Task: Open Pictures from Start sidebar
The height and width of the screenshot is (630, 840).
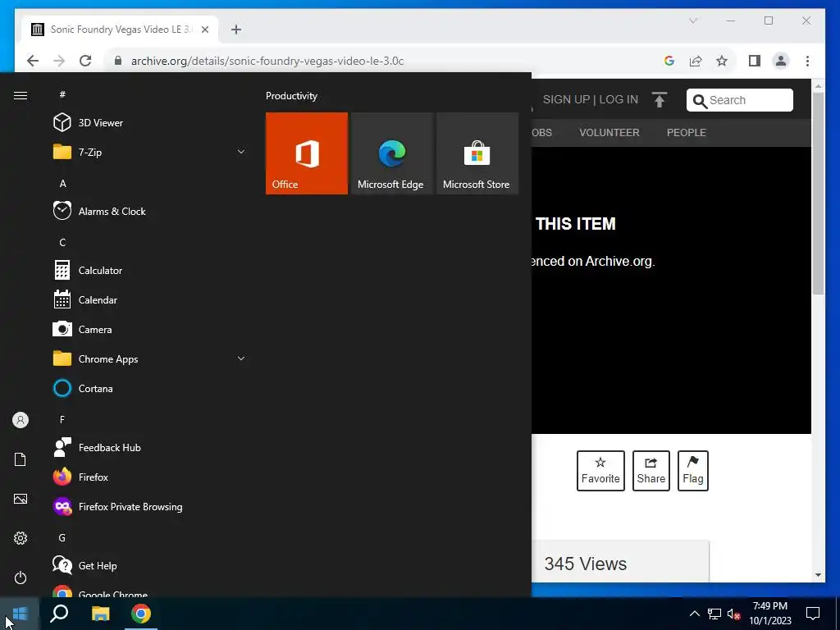Action: coord(21,499)
